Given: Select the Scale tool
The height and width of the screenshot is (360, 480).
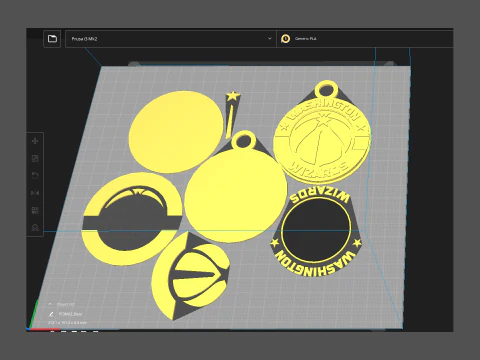Looking at the screenshot, I should [35, 158].
